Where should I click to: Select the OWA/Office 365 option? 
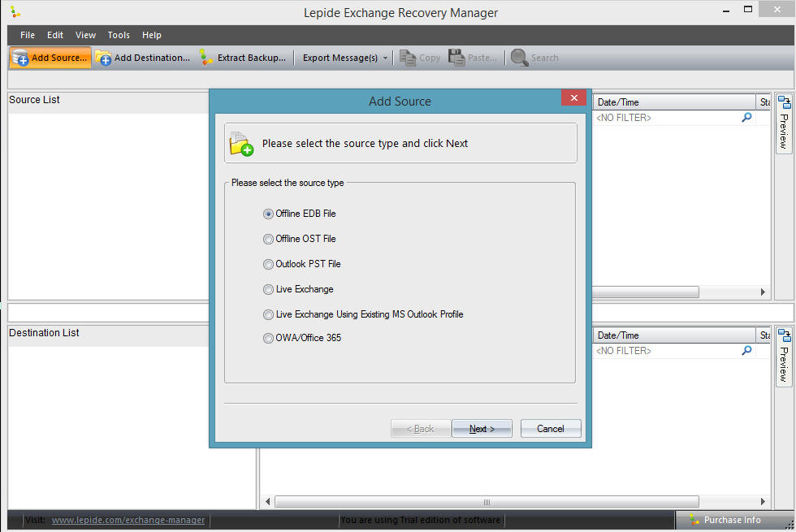pos(302,338)
